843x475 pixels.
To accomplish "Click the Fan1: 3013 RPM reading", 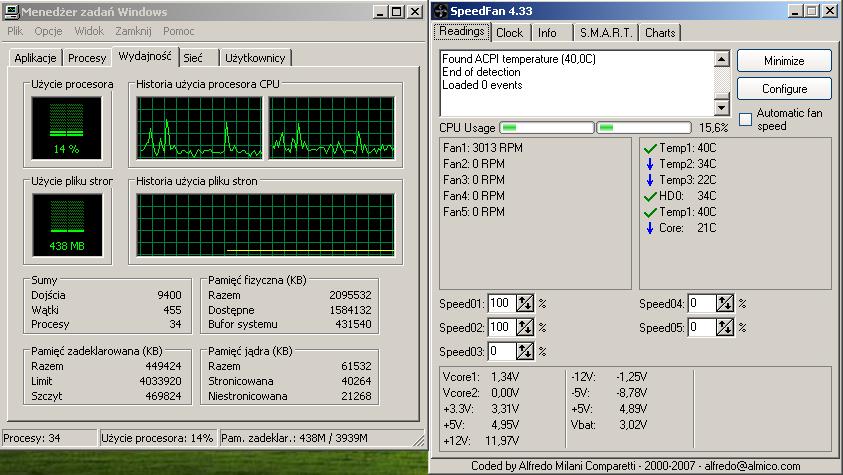I will pyautogui.click(x=483, y=148).
